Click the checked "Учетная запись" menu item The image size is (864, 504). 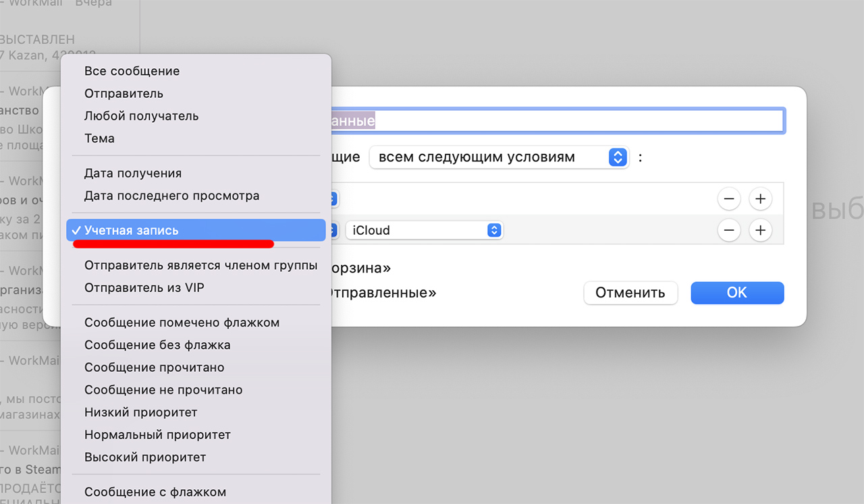tap(130, 229)
